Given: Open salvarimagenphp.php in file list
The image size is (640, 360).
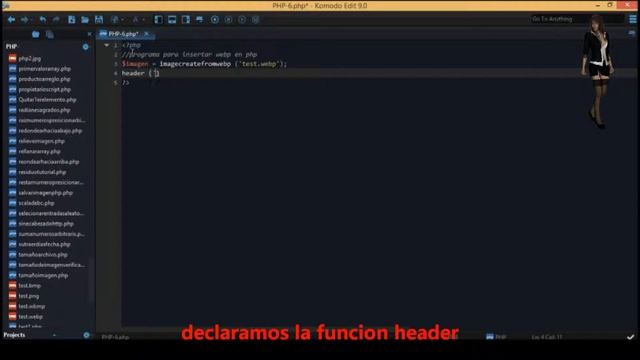Looking at the screenshot, I should tap(45, 193).
